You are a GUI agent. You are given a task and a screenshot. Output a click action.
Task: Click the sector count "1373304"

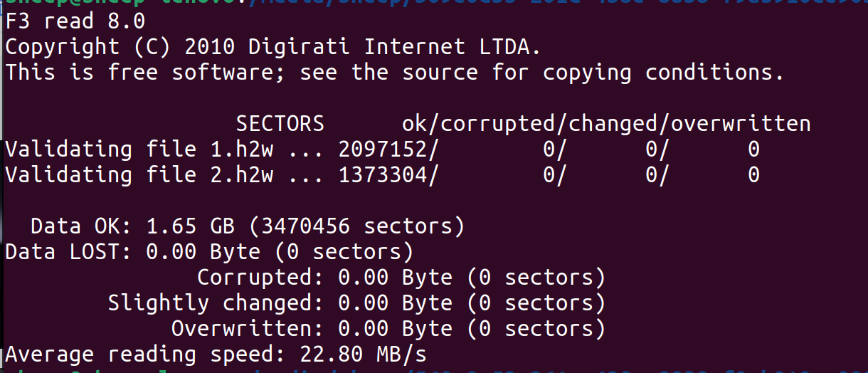tap(383, 175)
